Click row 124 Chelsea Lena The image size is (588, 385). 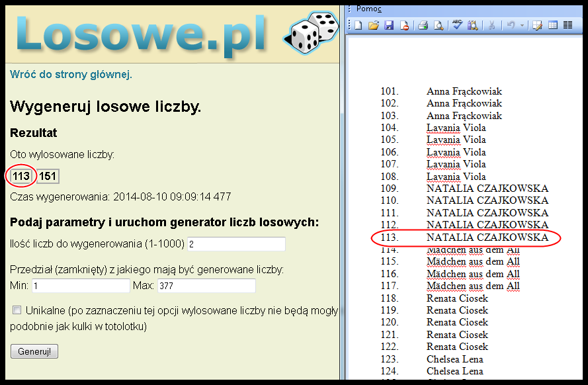pos(432,371)
